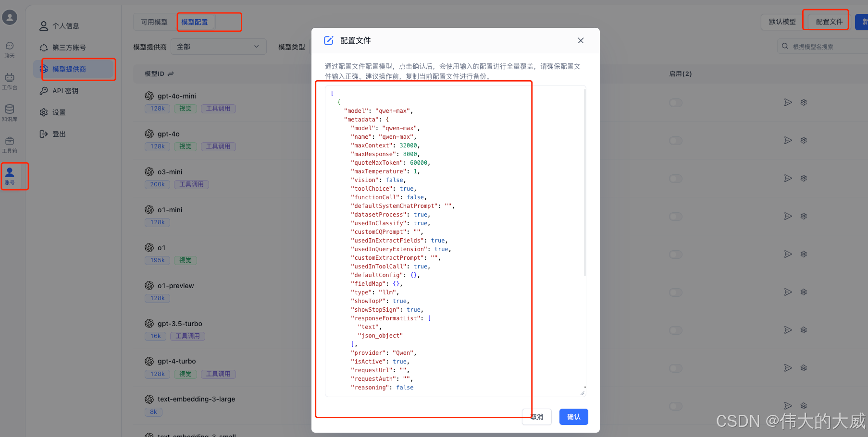Click the 195k tag under o1
Image resolution: width=868 pixels, height=437 pixels.
click(157, 260)
